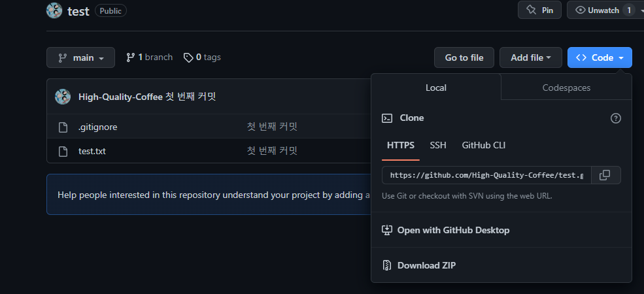
Task: Click the terminal icon next to Clone
Action: pos(387,118)
